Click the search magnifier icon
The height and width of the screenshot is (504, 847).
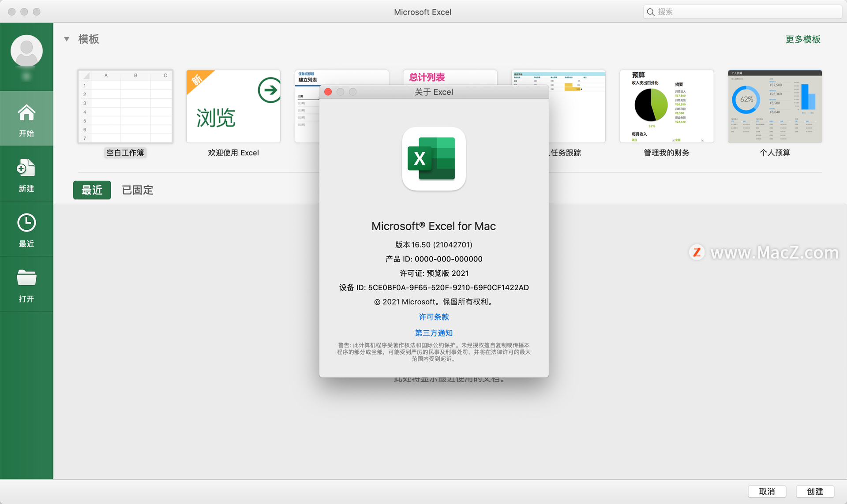point(651,12)
